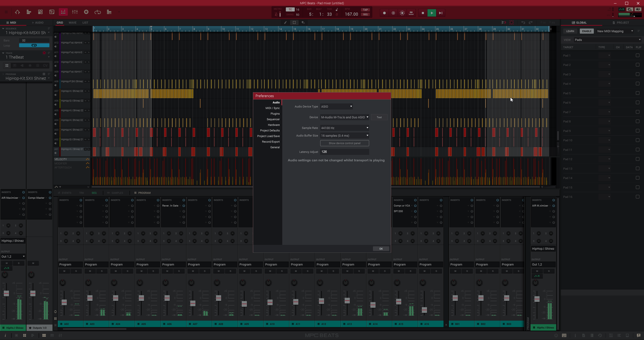The height and width of the screenshot is (340, 644).
Task: Click the Test audio device button
Action: pyautogui.click(x=379, y=117)
